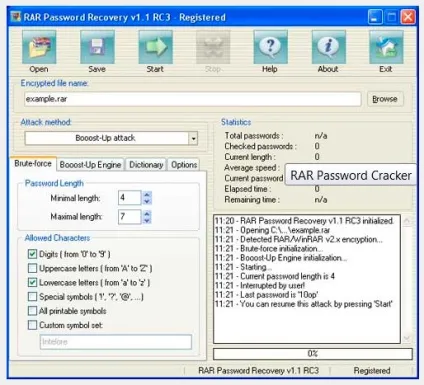The height and width of the screenshot is (385, 424).
Task: Decrease Maximal length with down arrow
Action: [147, 220]
